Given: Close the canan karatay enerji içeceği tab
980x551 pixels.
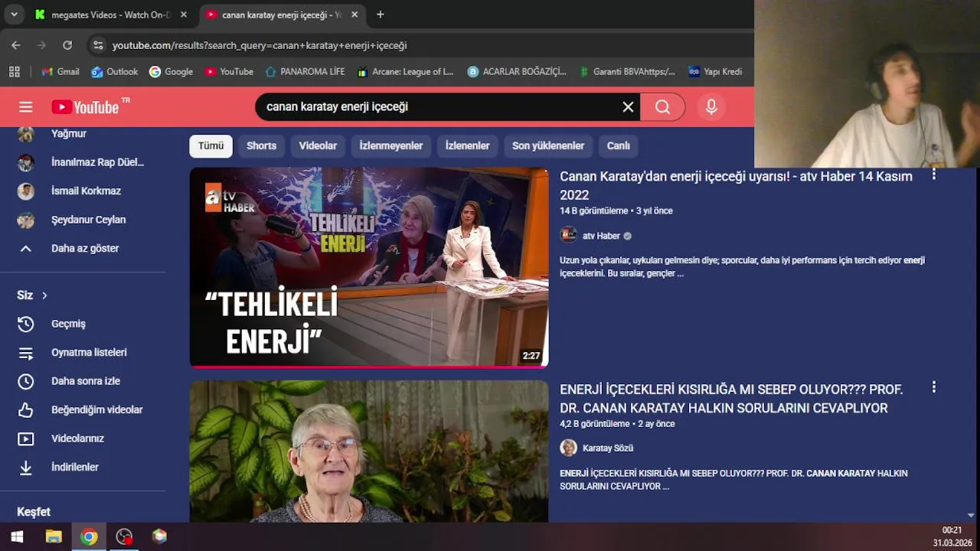Looking at the screenshot, I should tap(354, 15).
